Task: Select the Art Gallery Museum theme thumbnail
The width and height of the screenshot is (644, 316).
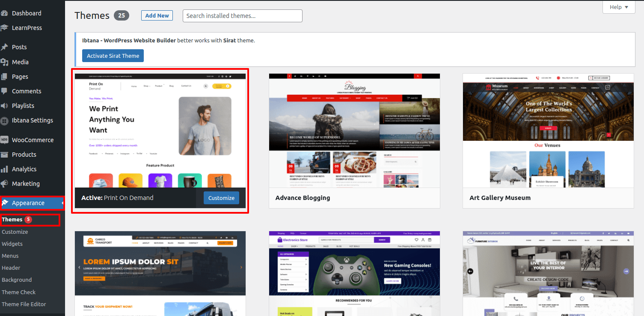Action: coord(548,131)
